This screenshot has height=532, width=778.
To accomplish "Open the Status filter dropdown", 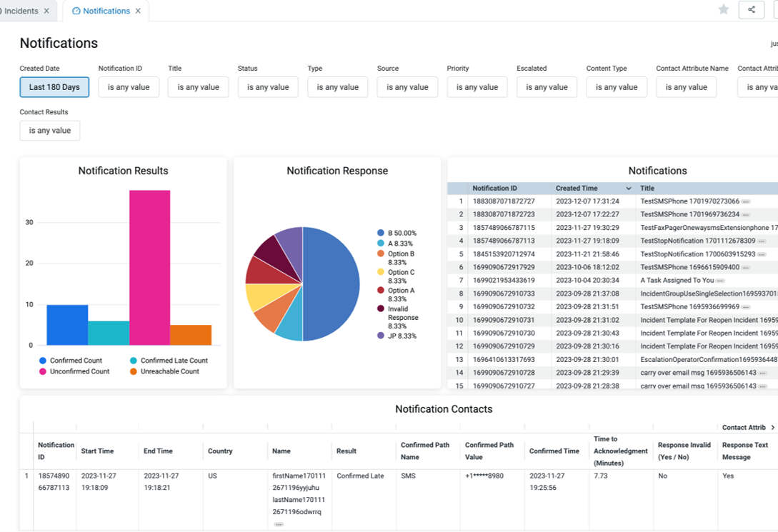I will click(268, 87).
